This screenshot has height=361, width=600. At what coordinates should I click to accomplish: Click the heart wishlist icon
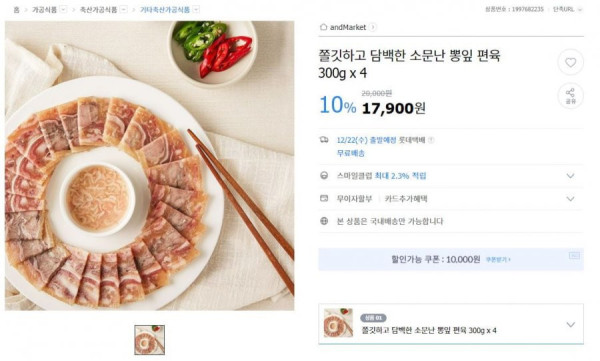[571, 62]
